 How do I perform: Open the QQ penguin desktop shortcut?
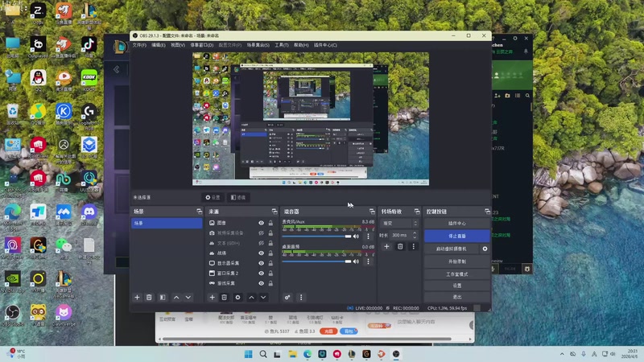coord(38,80)
